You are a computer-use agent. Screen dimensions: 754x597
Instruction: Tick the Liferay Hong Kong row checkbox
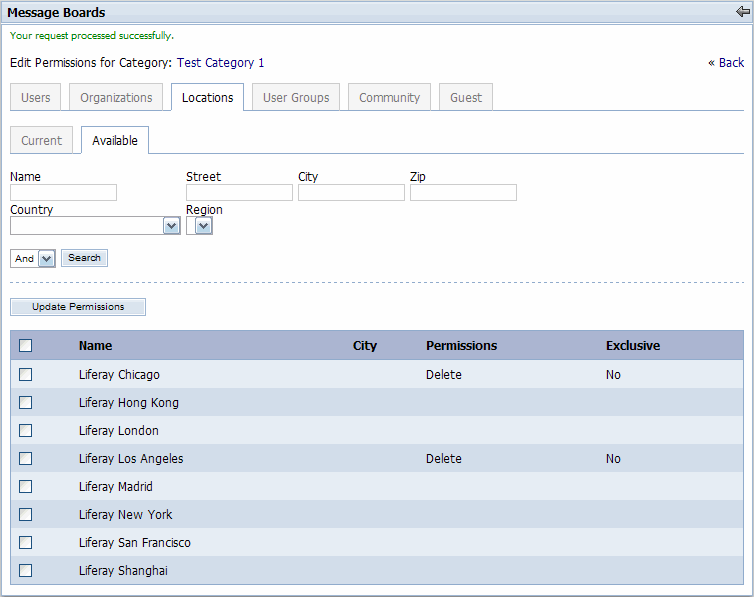[26, 403]
